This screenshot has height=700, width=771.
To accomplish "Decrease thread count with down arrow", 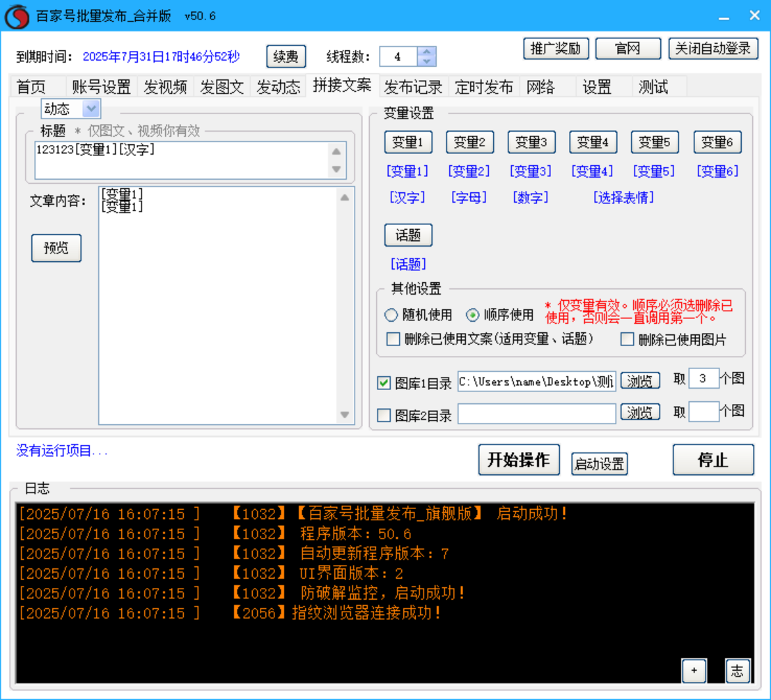I will click(x=426, y=61).
